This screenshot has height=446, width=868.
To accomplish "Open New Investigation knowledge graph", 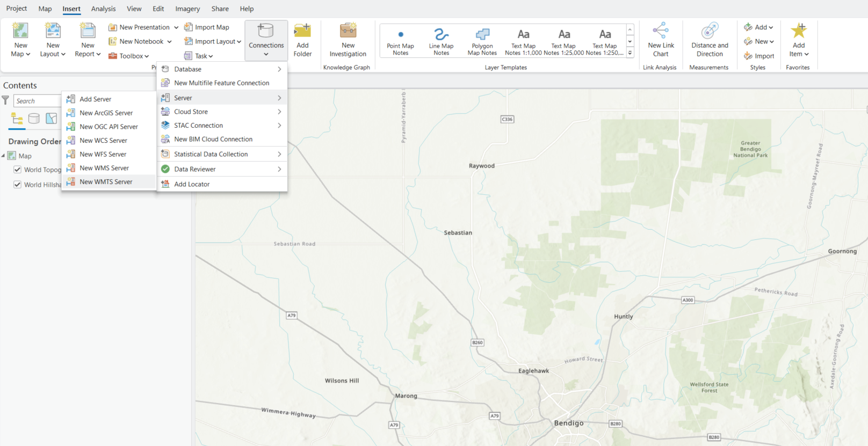I will click(348, 40).
